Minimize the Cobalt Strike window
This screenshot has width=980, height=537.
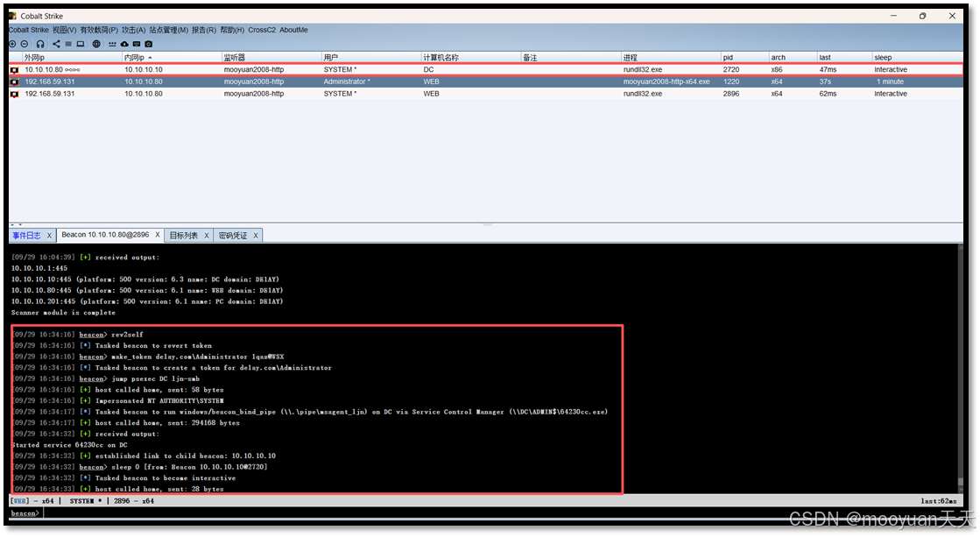pyautogui.click(x=894, y=16)
